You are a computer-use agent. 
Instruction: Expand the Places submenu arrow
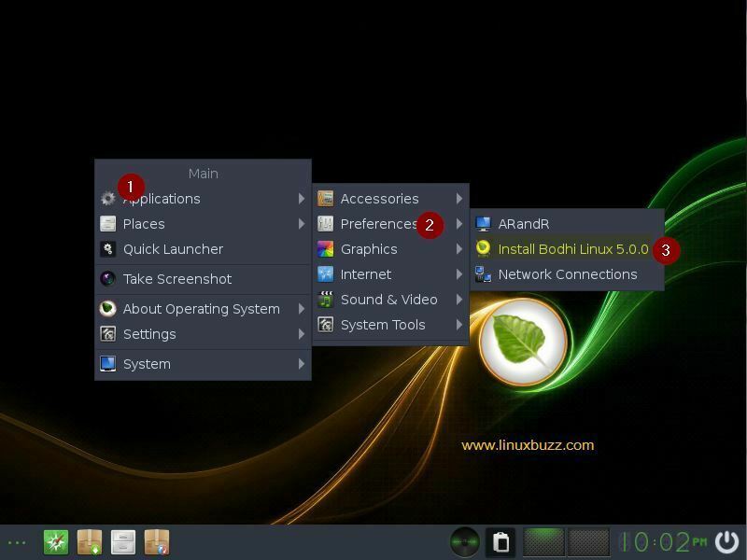point(301,224)
